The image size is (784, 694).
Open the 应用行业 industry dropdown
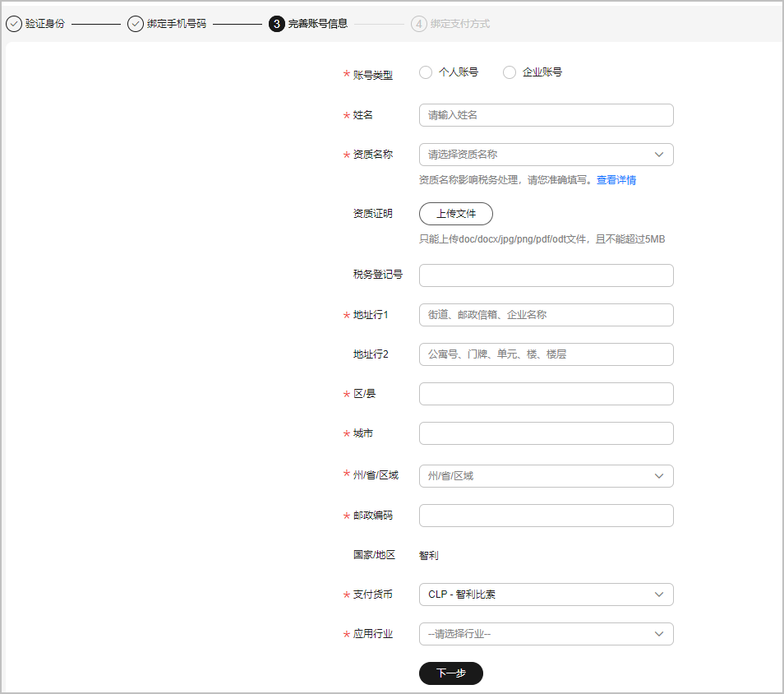click(546, 634)
